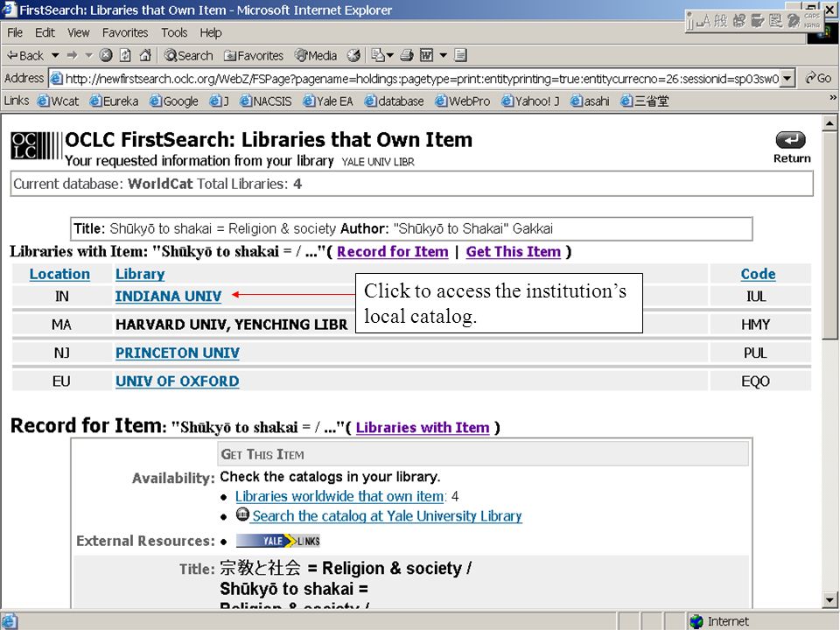
Task: Open the Help menu
Action: (x=211, y=32)
